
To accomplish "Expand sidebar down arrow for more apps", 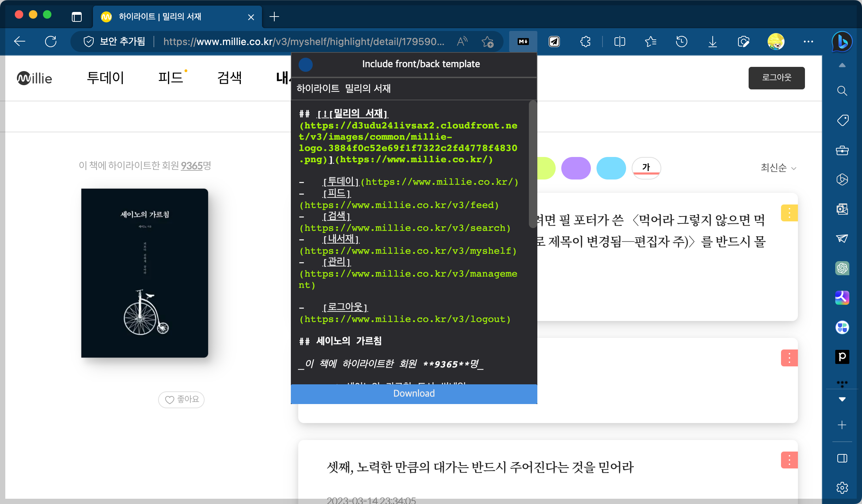I will coord(842,399).
